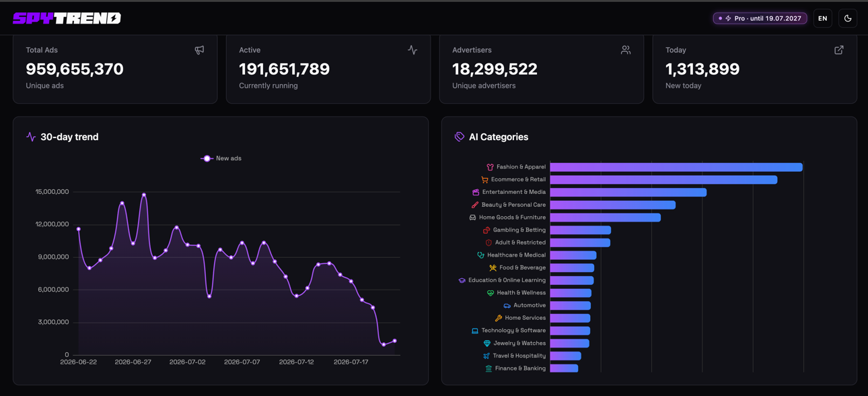This screenshot has width=868, height=396.
Task: Click the Unique ads caption
Action: pyautogui.click(x=44, y=86)
